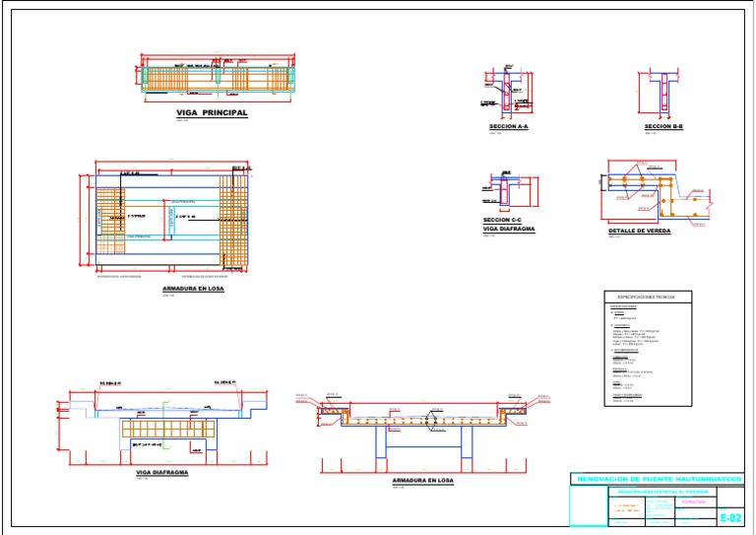Click the ESPECIFICACIONES TECNICAS box header
The height and width of the screenshot is (535, 756).
pos(648,298)
